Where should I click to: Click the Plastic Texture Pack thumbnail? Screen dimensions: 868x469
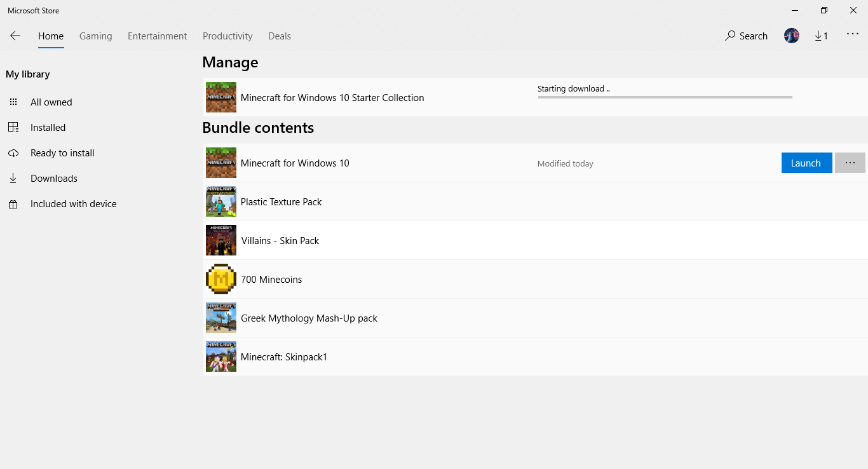[221, 201]
